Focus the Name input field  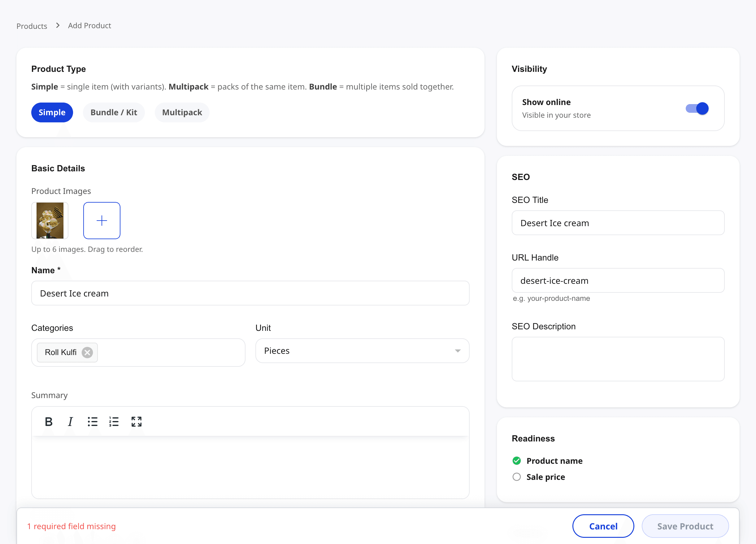click(250, 293)
